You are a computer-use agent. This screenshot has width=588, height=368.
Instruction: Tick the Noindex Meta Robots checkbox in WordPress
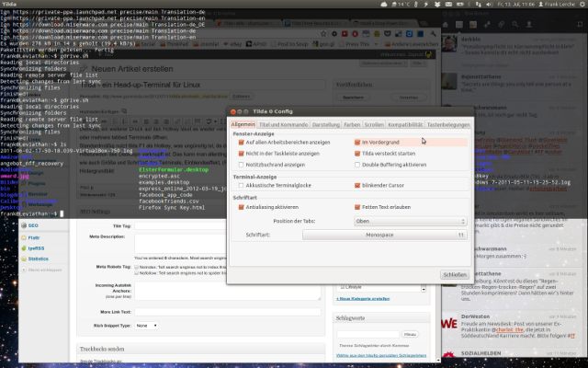[x=137, y=267]
